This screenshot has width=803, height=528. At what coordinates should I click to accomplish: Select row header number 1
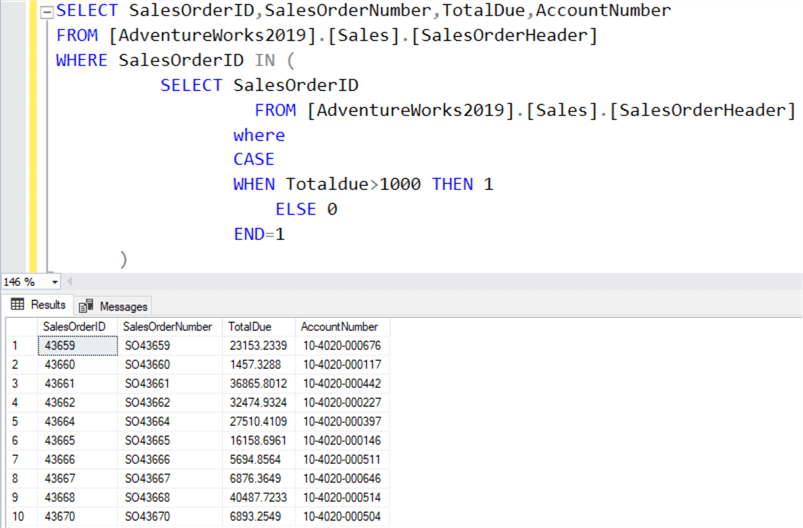(x=22, y=346)
